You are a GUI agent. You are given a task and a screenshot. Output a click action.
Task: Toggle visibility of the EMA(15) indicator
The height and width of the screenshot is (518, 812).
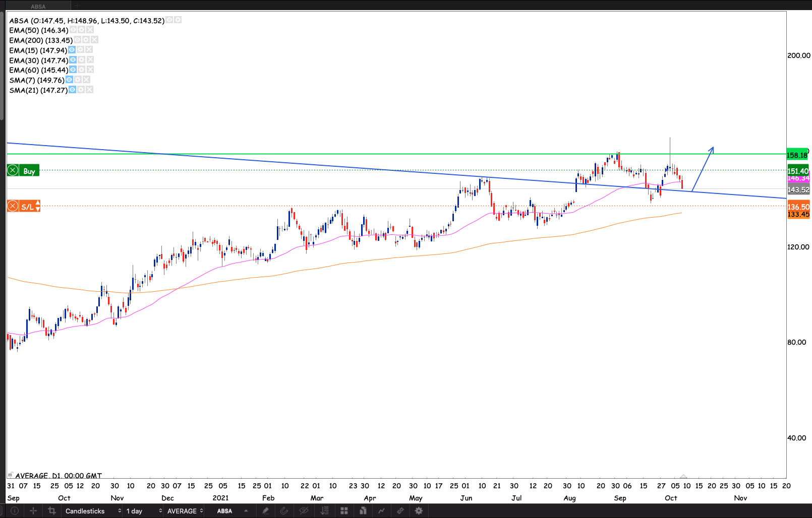click(x=72, y=50)
